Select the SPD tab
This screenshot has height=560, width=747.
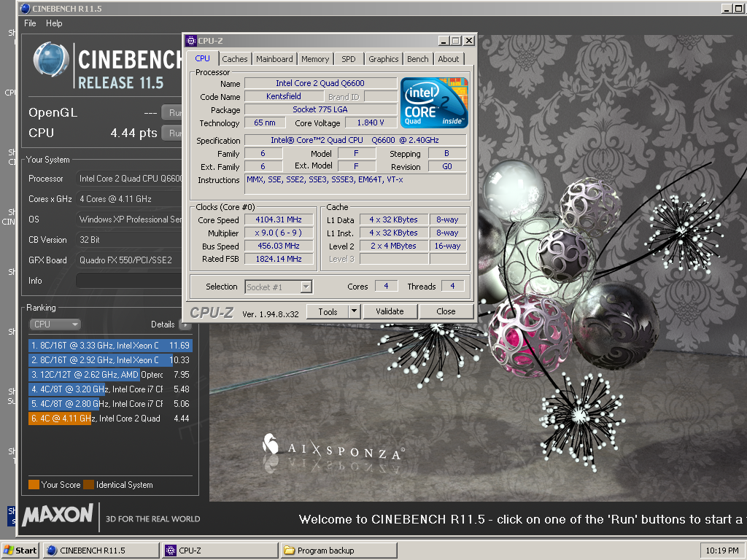click(348, 59)
